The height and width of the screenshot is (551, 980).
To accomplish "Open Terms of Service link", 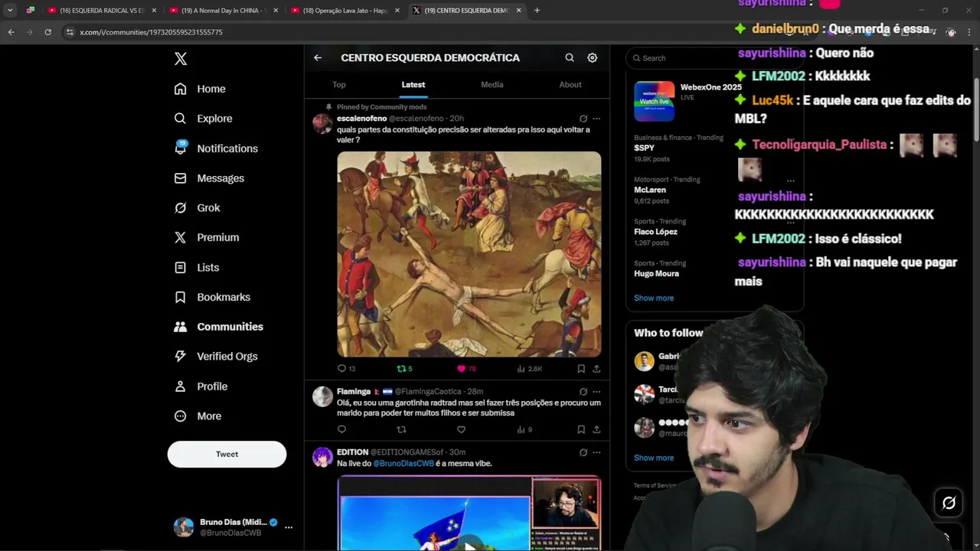I will (x=655, y=486).
